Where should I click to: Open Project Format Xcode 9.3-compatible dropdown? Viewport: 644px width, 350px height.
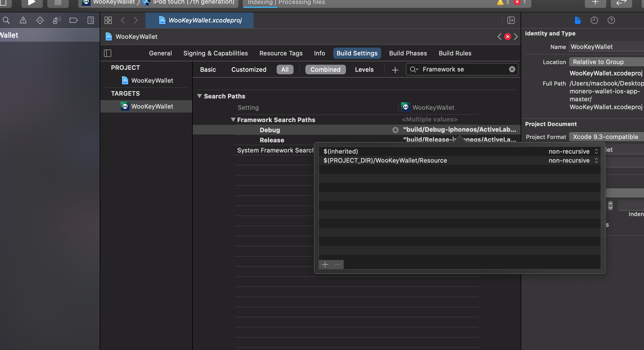[606, 137]
